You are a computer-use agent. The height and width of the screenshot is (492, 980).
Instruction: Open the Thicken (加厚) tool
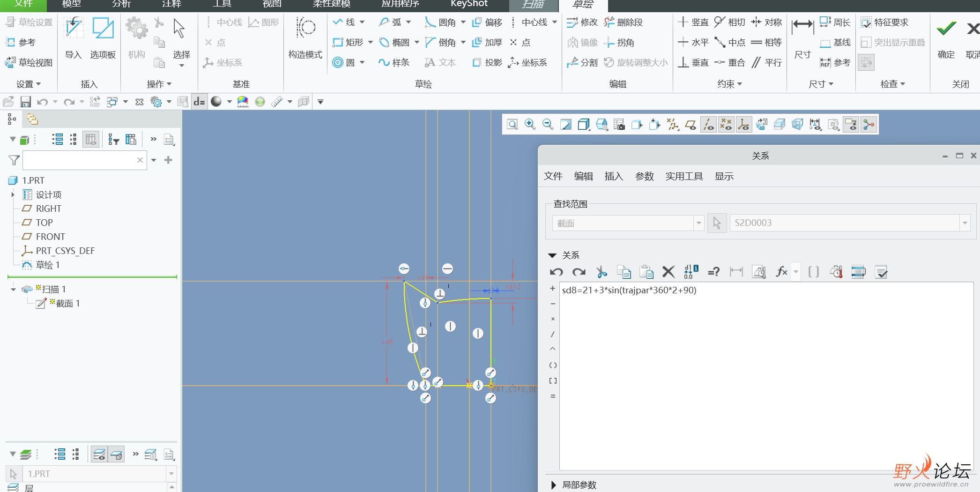tap(487, 42)
